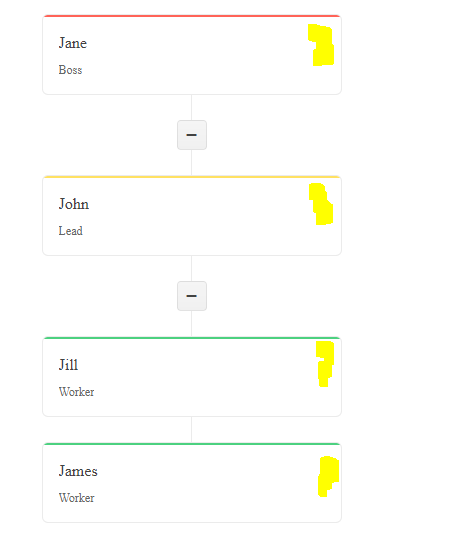466x538 pixels.
Task: Collapse the nodes under John
Action: (192, 296)
